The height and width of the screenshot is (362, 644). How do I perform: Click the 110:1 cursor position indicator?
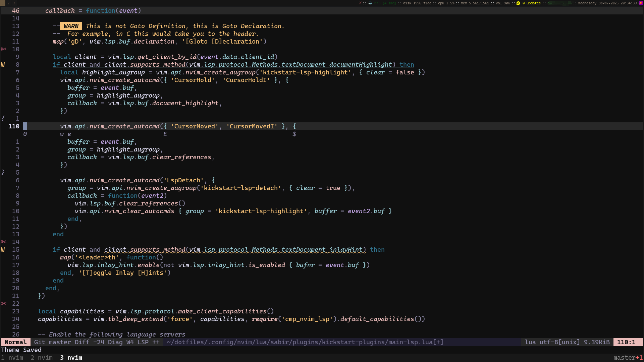point(626,342)
